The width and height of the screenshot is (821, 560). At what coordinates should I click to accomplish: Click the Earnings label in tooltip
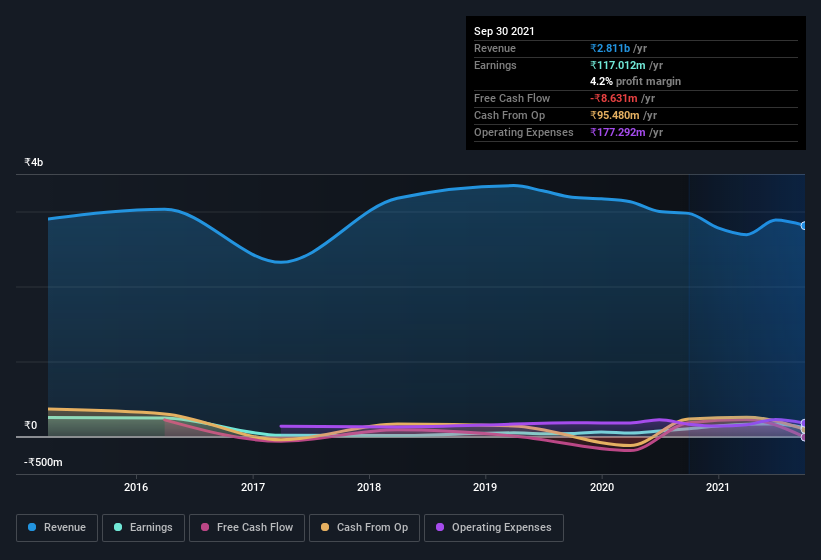[x=495, y=65]
